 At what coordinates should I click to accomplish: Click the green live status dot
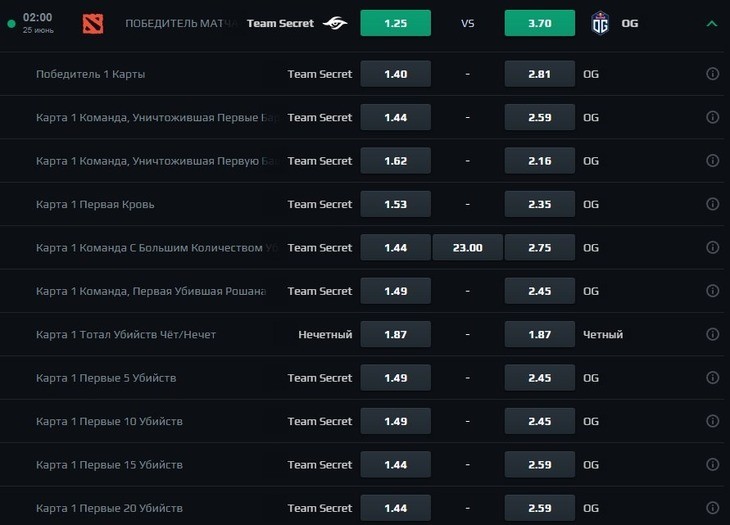pyautogui.click(x=12, y=24)
